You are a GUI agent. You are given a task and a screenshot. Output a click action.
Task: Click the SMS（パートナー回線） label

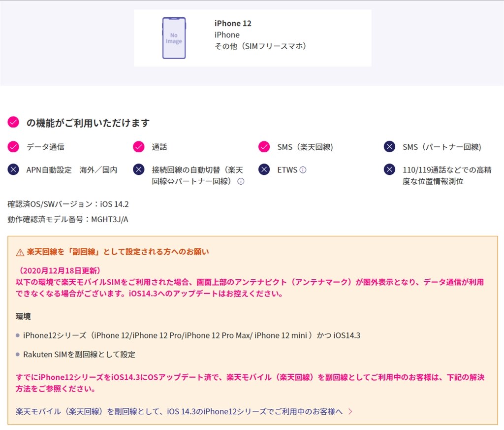pyautogui.click(x=442, y=147)
